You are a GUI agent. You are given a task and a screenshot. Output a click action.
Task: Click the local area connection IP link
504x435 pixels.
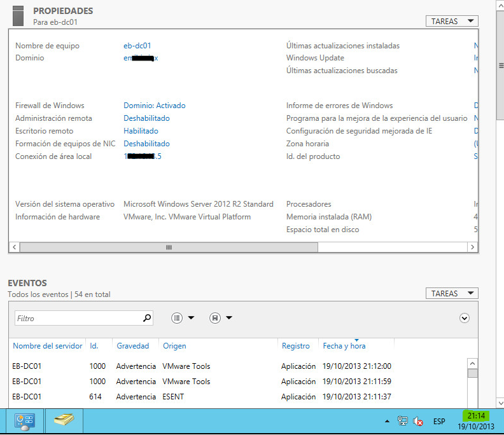click(143, 156)
